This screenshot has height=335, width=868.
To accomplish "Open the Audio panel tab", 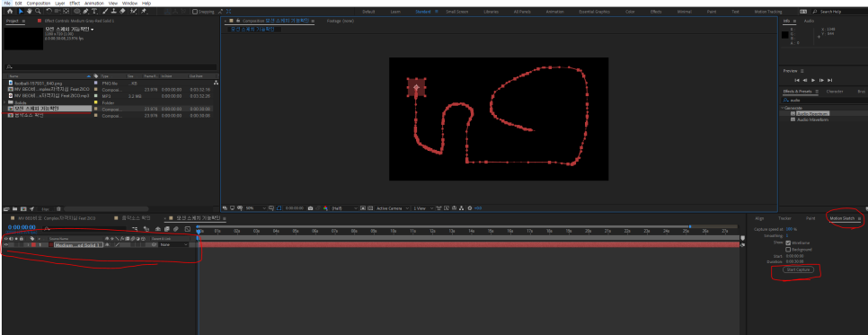I will click(809, 21).
